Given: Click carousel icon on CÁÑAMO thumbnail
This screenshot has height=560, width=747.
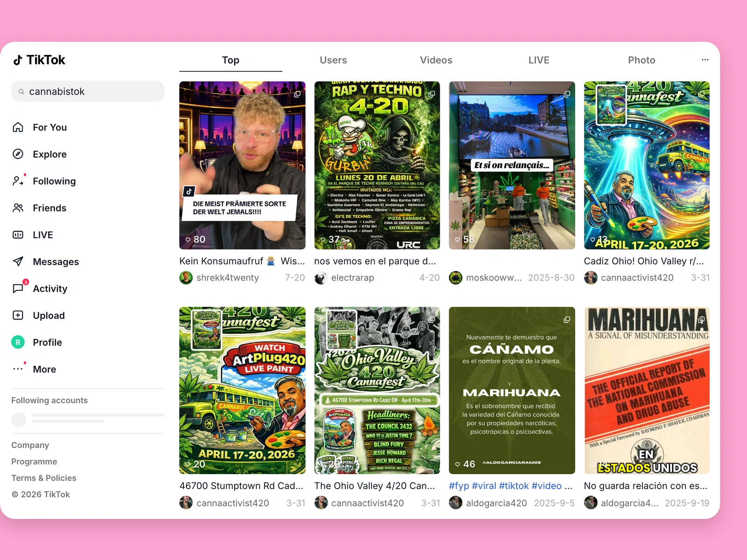Looking at the screenshot, I should [x=567, y=320].
